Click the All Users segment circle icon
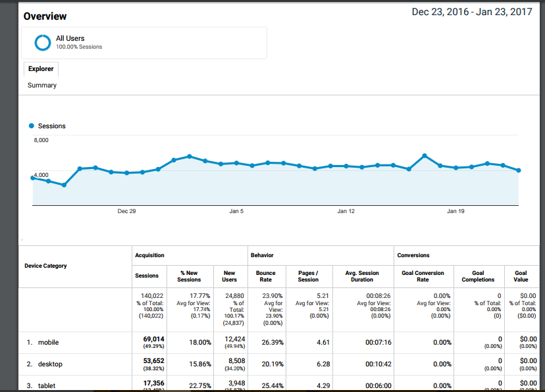Screen dimensions: 545x392 point(43,43)
